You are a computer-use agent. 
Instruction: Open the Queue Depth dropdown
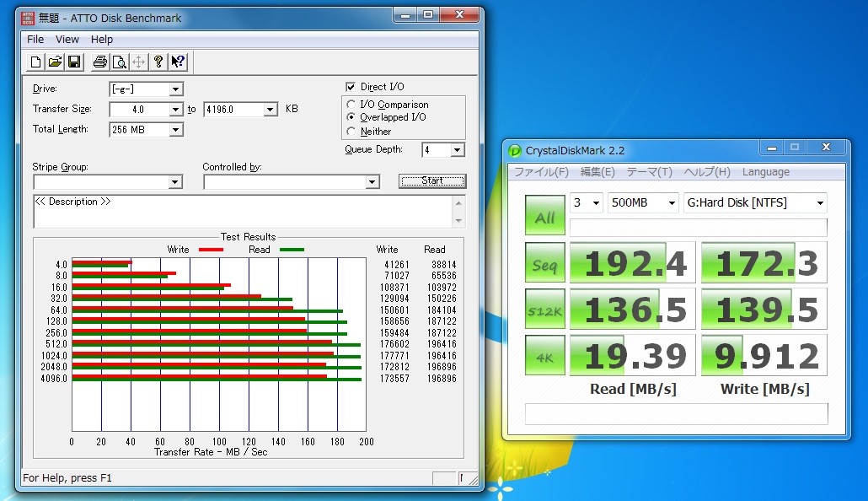(x=457, y=149)
